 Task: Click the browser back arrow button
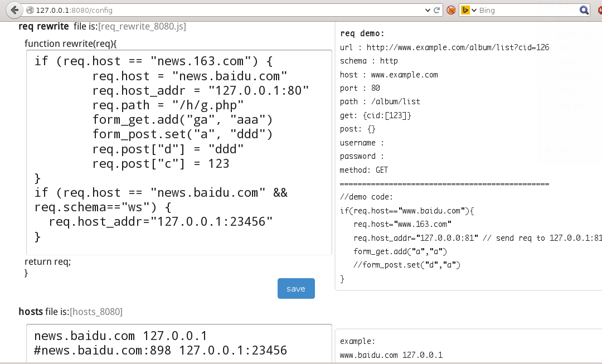coord(14,10)
